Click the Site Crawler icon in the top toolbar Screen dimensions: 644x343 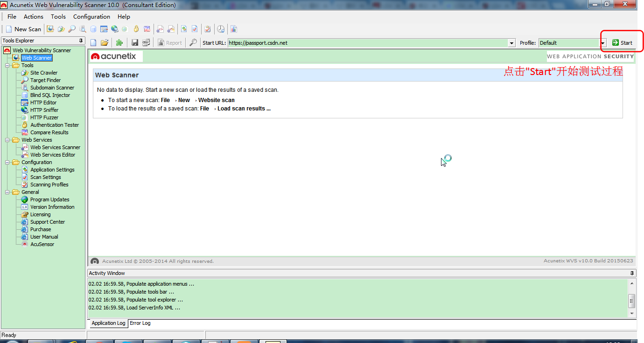61,29
